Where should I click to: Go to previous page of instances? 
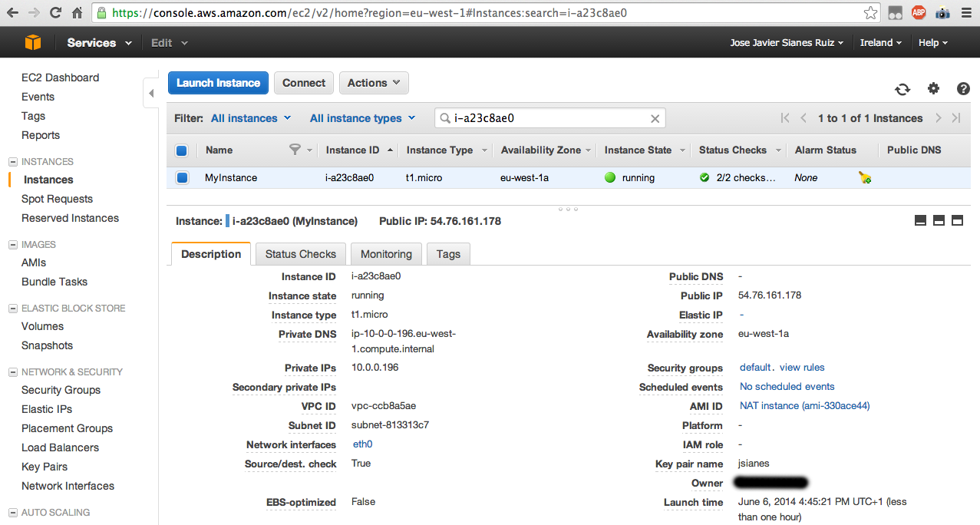point(803,118)
